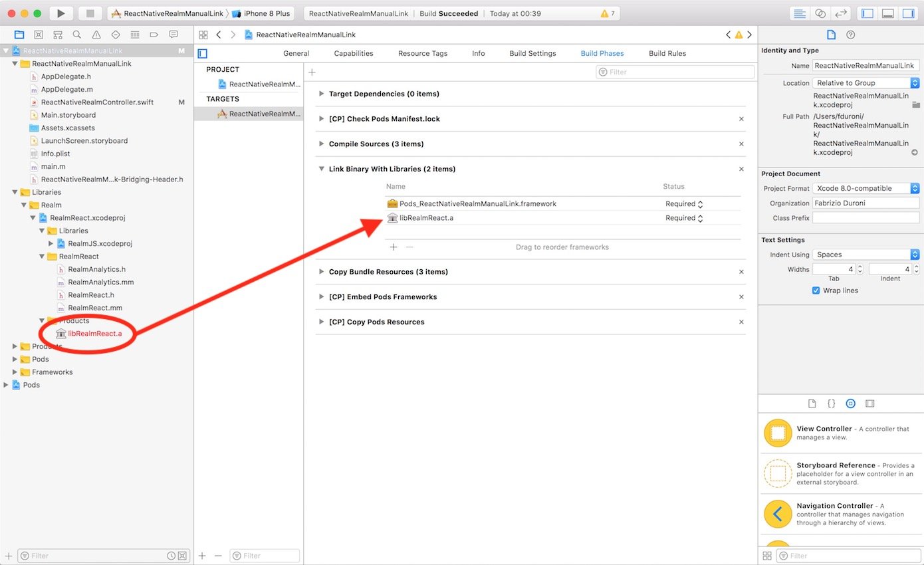Screen dimensions: 924x565
Task: Add a library with the plus button
Action: coord(393,247)
